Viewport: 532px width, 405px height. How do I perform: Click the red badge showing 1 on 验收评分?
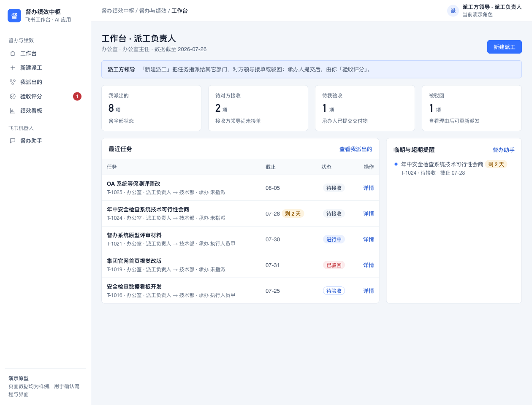point(77,97)
